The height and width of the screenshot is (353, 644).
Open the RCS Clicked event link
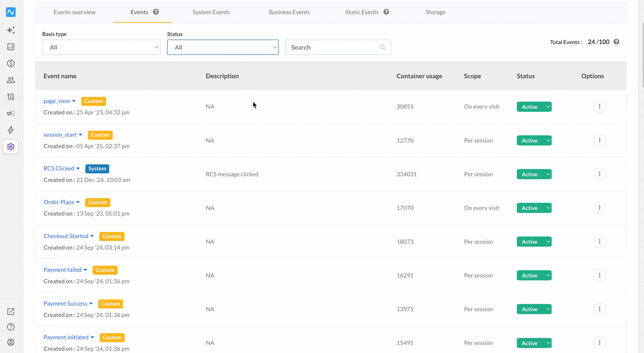click(59, 168)
